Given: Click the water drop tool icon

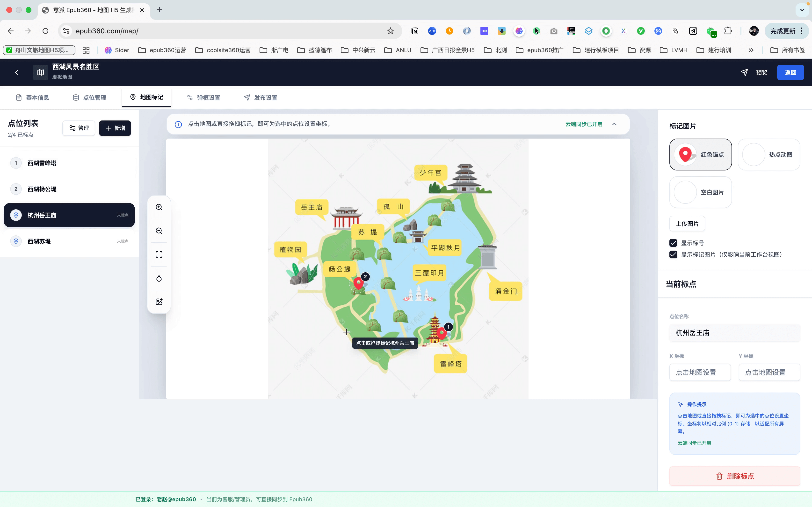Looking at the screenshot, I should pyautogui.click(x=159, y=278).
